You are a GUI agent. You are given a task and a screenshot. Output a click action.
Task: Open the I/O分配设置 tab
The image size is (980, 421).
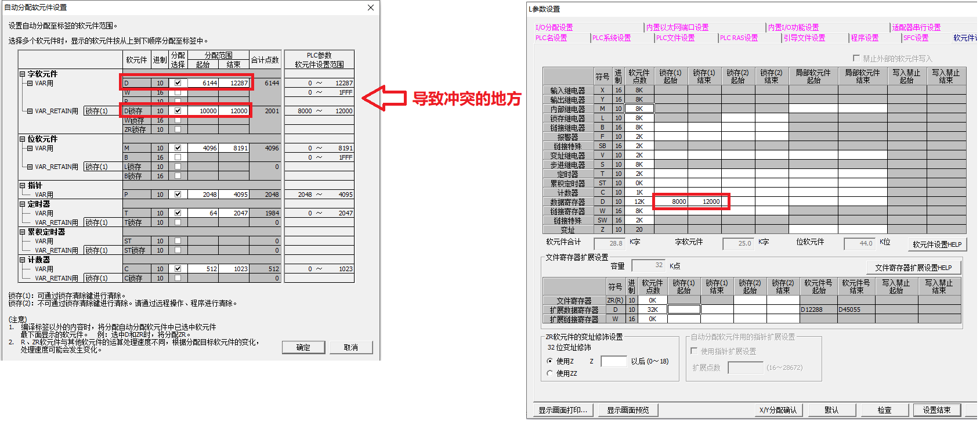[x=554, y=28]
